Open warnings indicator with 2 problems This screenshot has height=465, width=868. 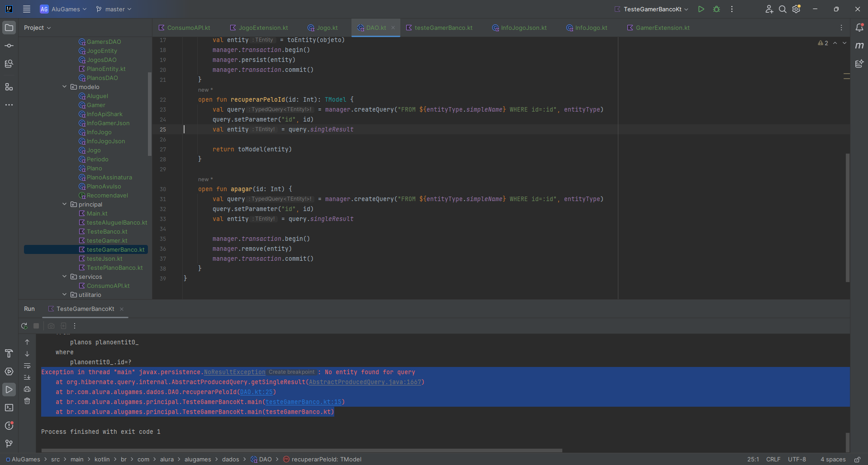tap(823, 43)
